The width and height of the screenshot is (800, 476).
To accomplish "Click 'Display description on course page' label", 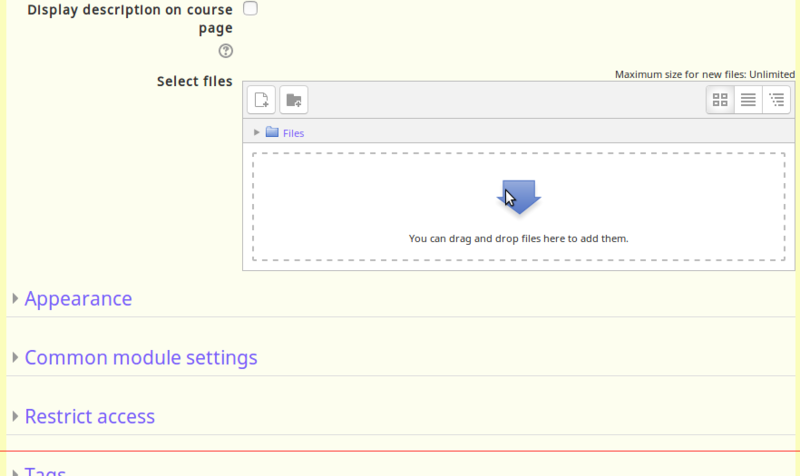I will (130, 18).
